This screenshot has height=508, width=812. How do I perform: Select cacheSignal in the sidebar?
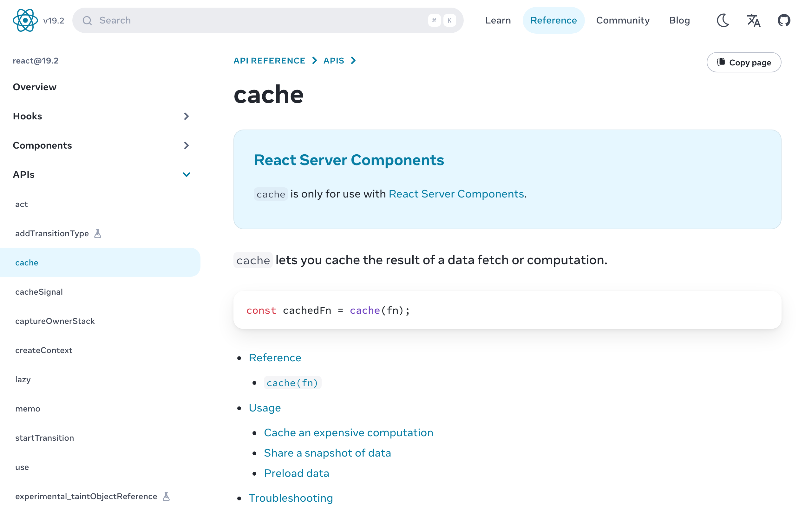[x=100, y=292]
